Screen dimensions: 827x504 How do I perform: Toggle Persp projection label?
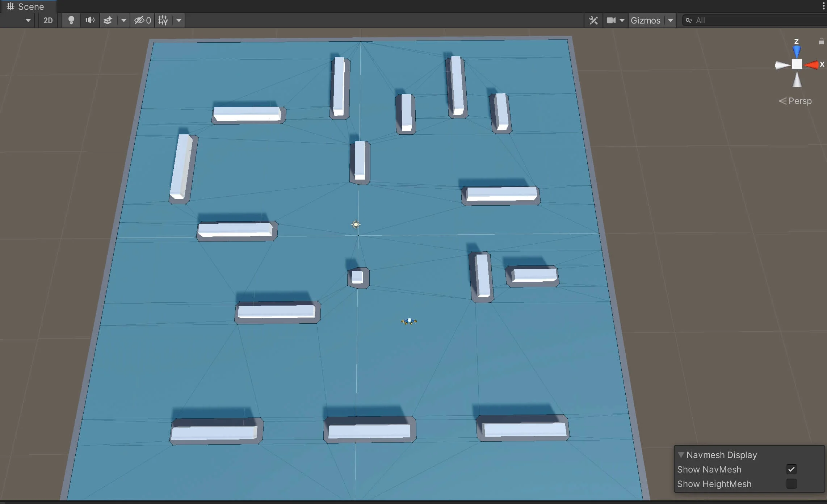click(795, 101)
